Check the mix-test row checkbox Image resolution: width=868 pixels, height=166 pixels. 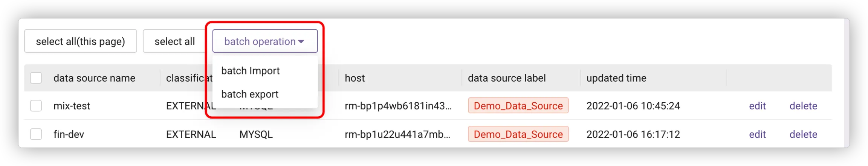(x=36, y=106)
